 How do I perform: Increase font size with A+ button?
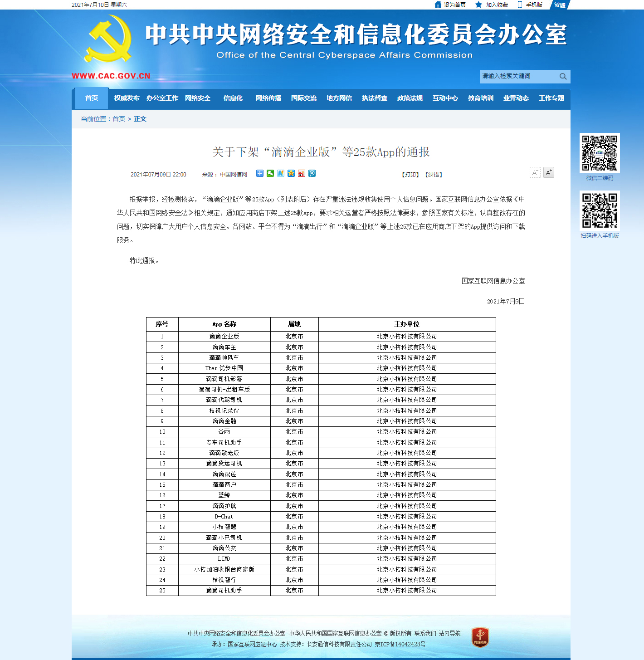[x=549, y=172]
